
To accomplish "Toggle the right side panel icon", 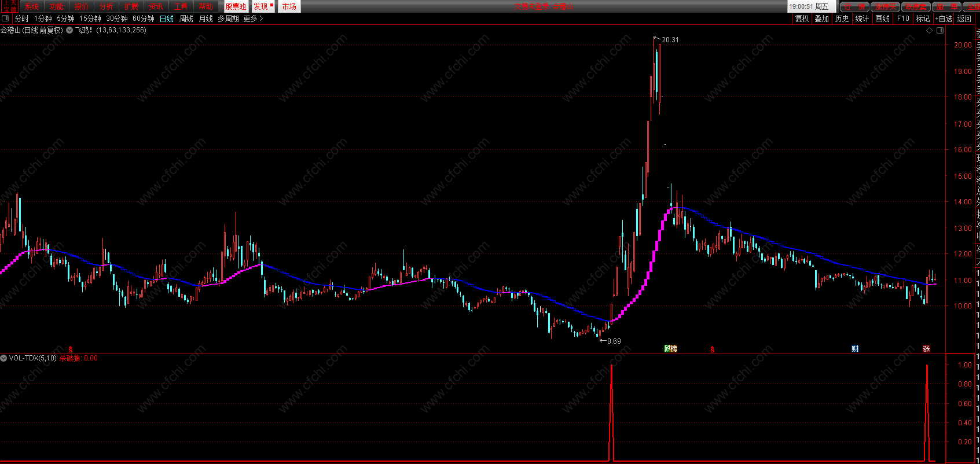I will [x=940, y=30].
